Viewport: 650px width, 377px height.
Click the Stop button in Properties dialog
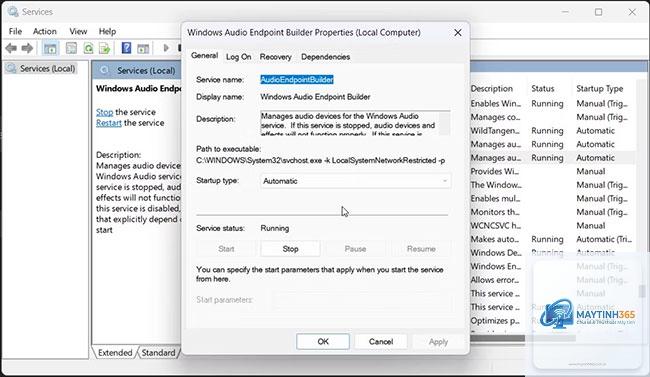click(290, 249)
